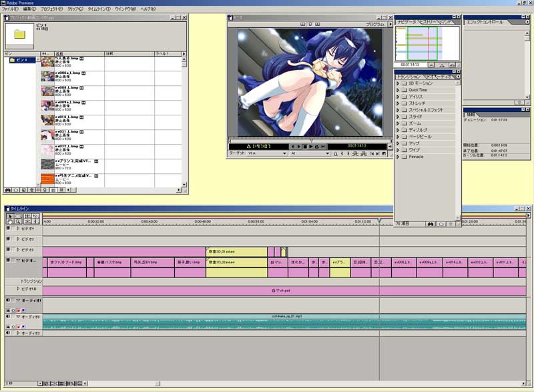Expand the Video 4 track triangle
Viewport: 534px width, 392px height.
pos(19,228)
